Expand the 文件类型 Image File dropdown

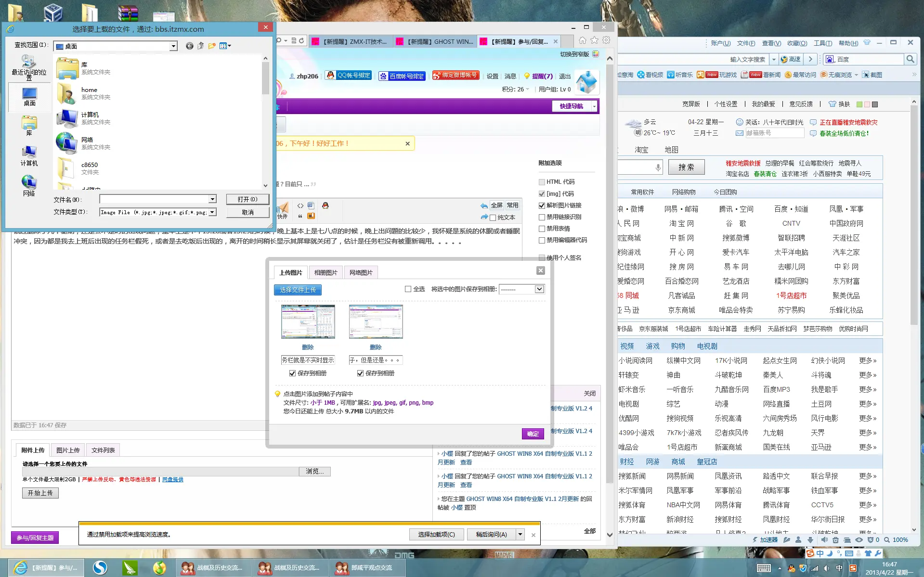[x=212, y=212]
